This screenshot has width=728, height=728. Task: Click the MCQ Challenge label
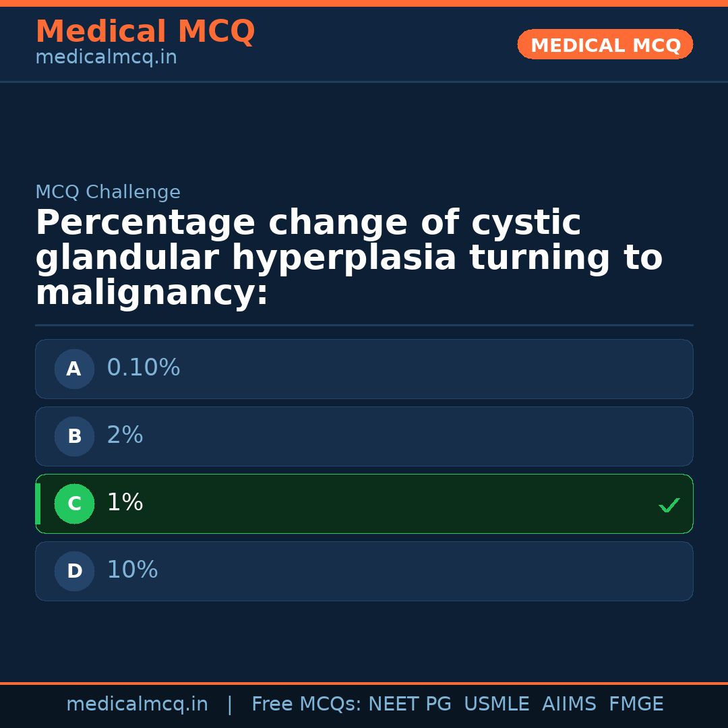pos(108,193)
